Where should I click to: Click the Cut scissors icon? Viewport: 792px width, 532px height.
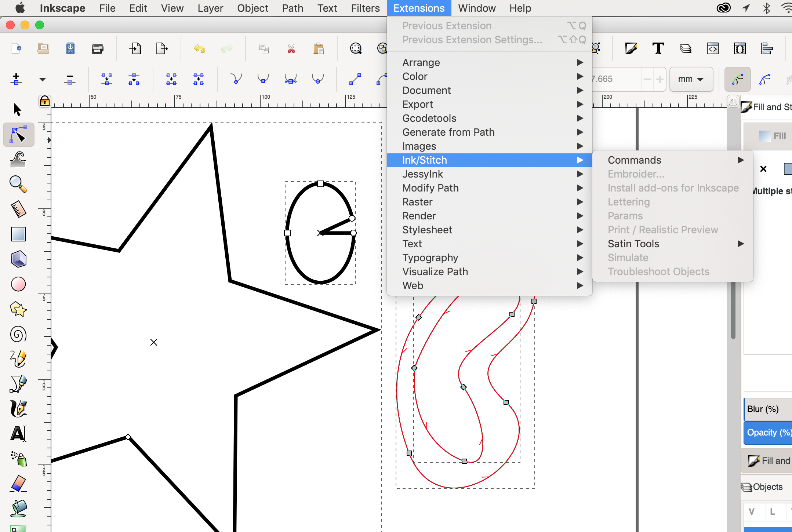[291, 48]
